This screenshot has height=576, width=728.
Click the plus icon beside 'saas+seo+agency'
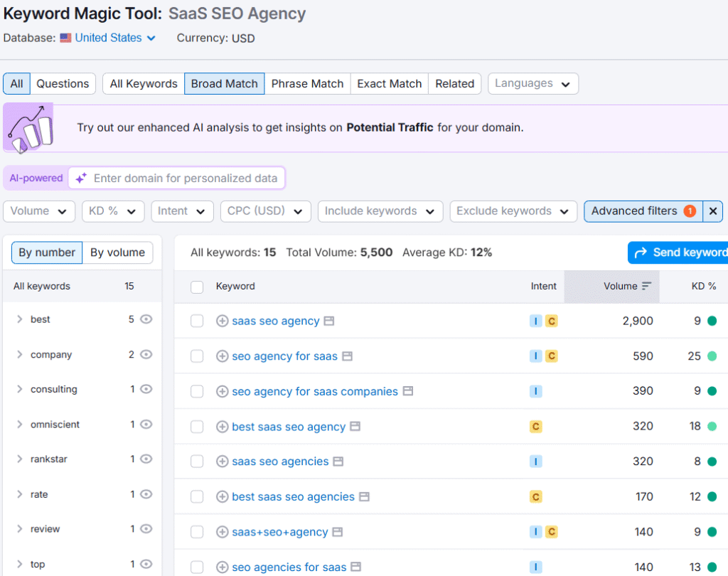[x=222, y=532]
